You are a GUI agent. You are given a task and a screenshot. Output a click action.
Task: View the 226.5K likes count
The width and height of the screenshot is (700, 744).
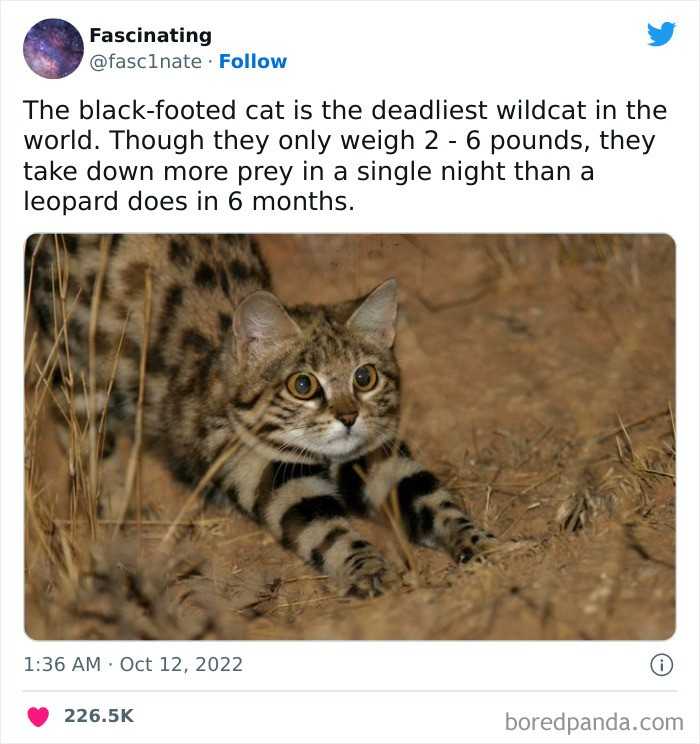pos(99,716)
